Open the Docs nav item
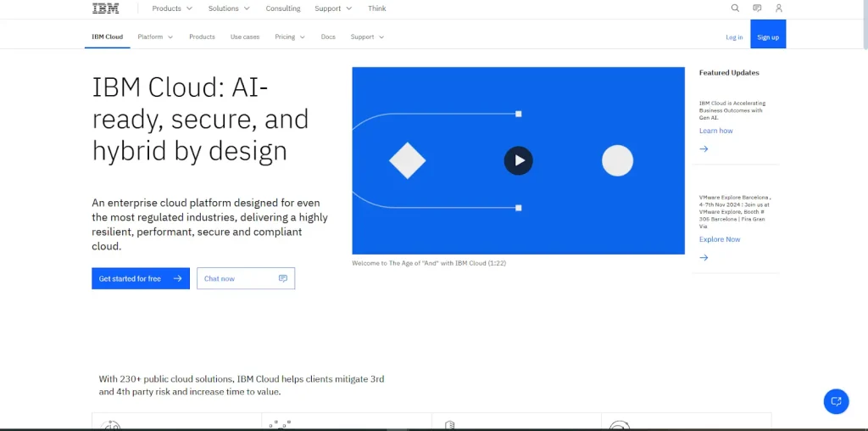 click(x=328, y=37)
